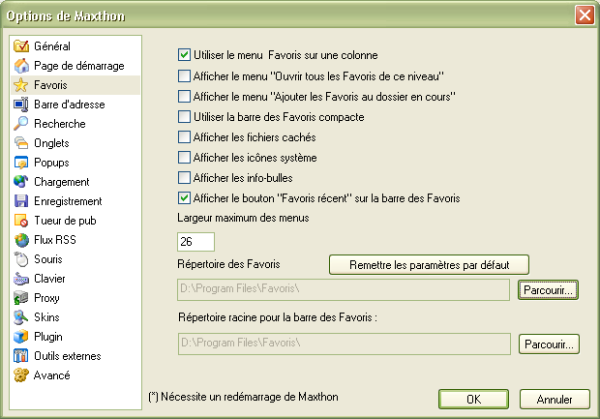Click Parcourir for Répertoire des Favoris
The width and height of the screenshot is (600, 419).
[548, 290]
